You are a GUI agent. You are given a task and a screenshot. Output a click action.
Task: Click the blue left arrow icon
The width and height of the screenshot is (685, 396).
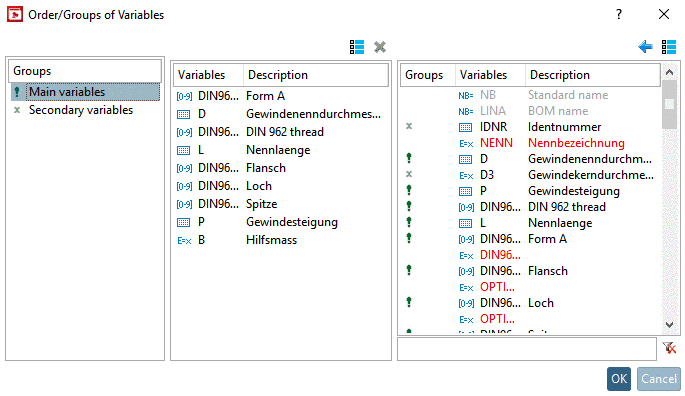(x=645, y=46)
